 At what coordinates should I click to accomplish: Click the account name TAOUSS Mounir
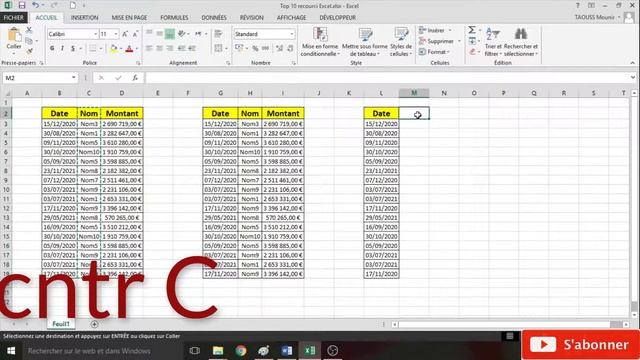tap(595, 17)
